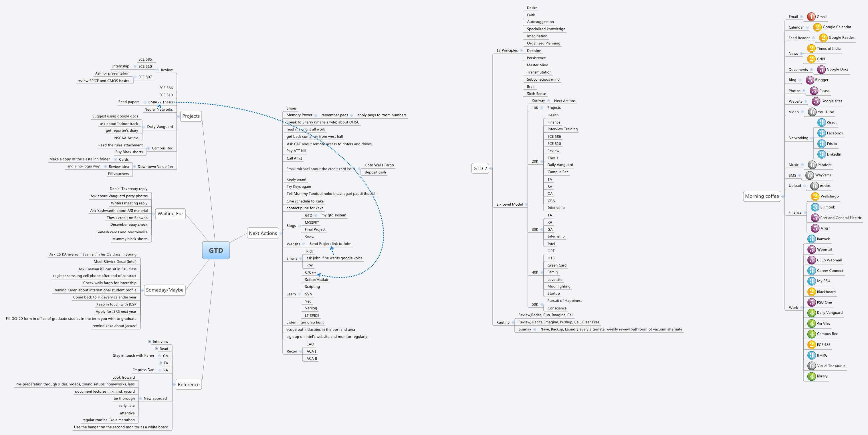Screen dimensions: 868x435
Task: Select the Waiting For main topic
Action: point(170,213)
